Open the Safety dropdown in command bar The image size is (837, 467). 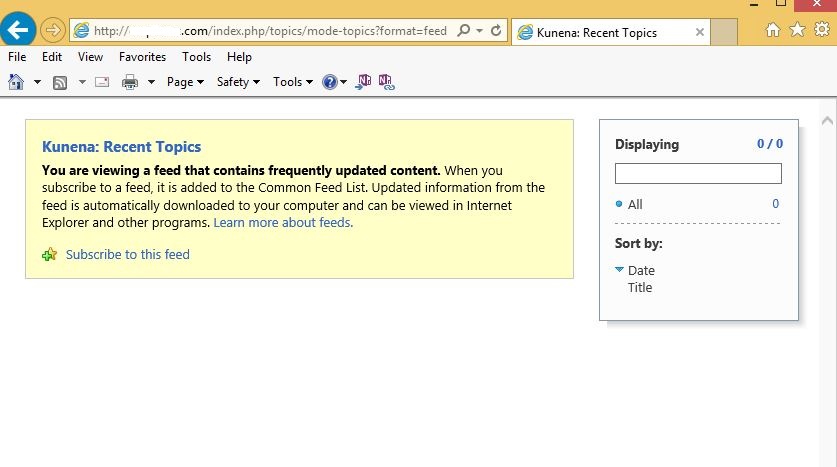(x=238, y=82)
